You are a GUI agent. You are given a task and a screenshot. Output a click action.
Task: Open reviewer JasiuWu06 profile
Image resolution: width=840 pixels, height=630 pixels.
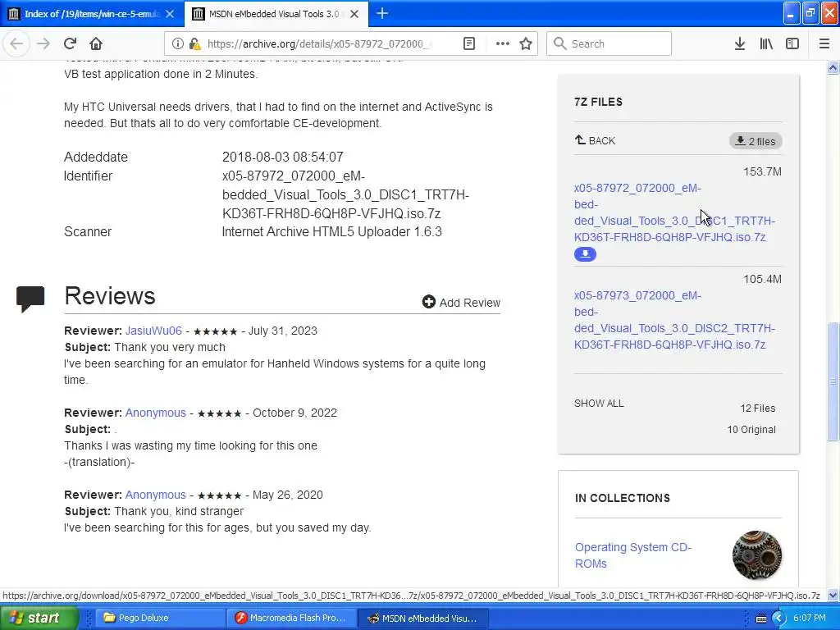point(153,331)
